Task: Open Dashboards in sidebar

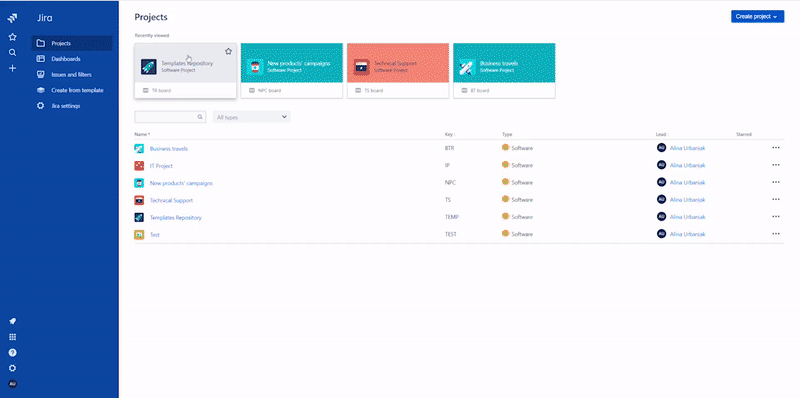Action: coord(72,59)
